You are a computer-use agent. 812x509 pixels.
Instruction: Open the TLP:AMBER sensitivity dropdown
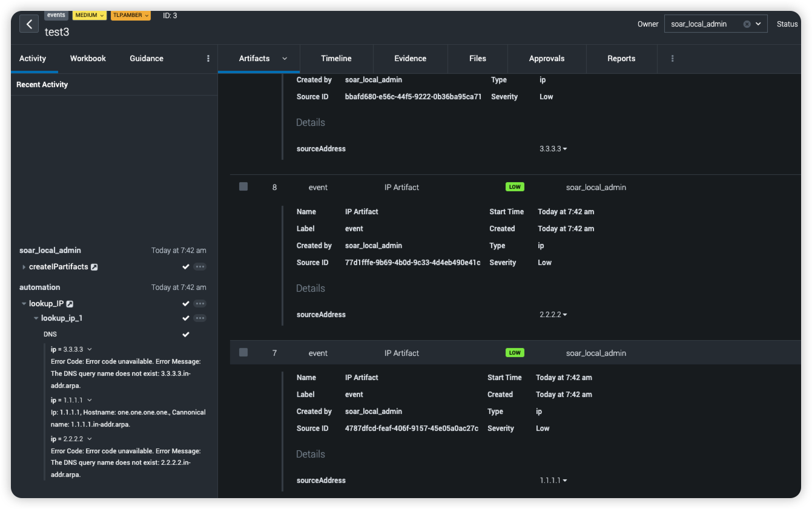(130, 15)
